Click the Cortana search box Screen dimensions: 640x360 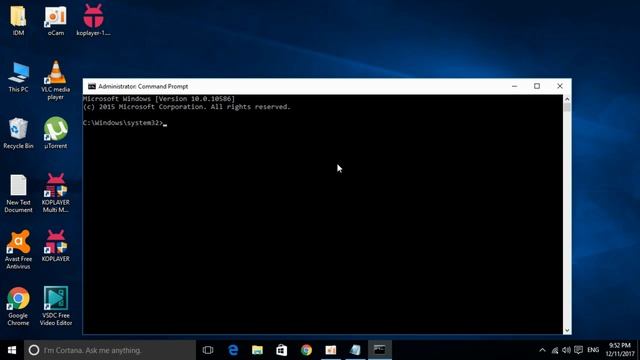[x=110, y=350]
